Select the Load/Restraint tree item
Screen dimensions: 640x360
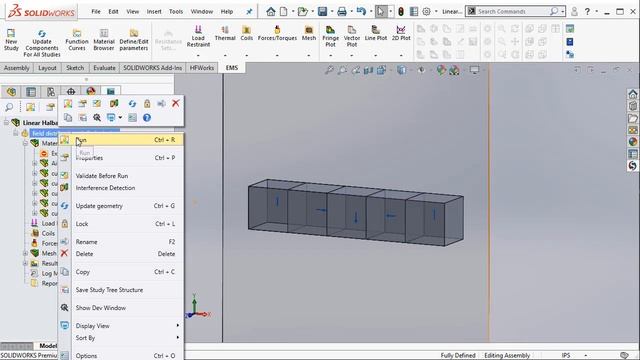click(44, 223)
